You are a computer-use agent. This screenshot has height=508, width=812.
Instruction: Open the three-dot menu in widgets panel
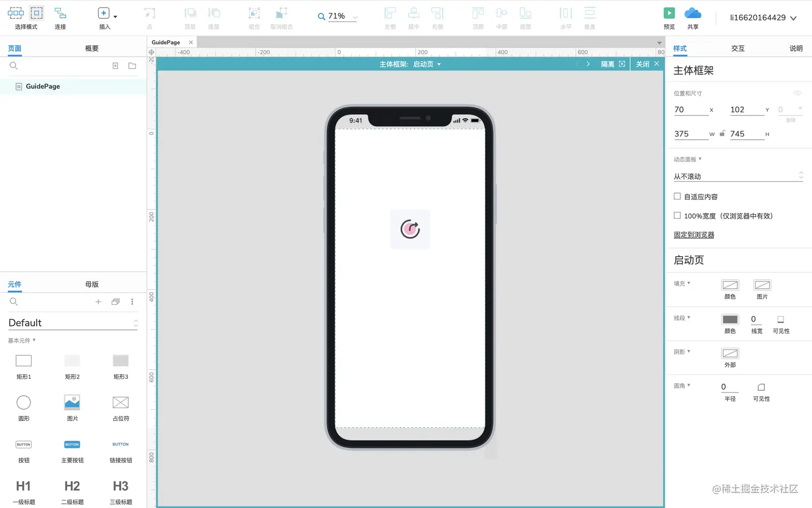tap(132, 302)
